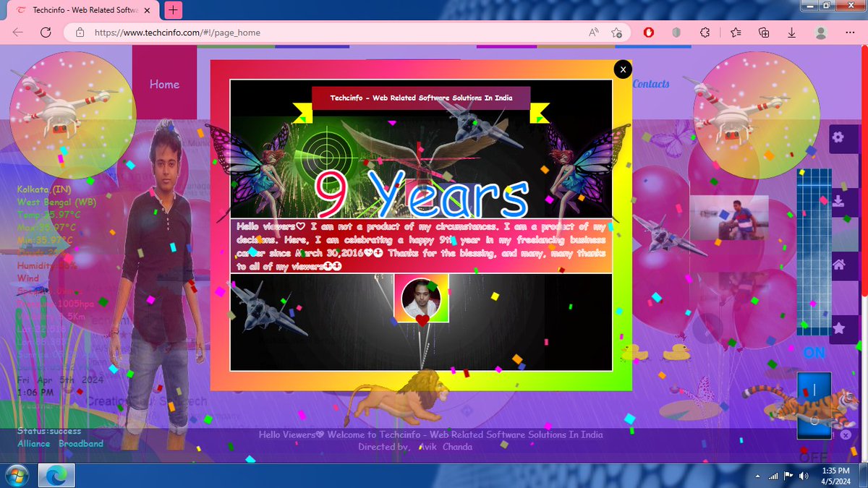The width and height of the screenshot is (868, 488).
Task: Click the circular profile photo in the popup
Action: click(421, 296)
